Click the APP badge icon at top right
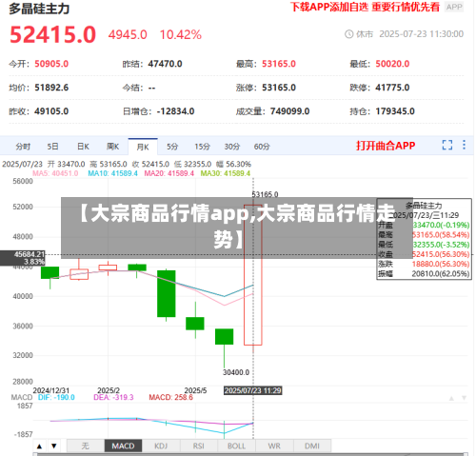476x456 pixels. [x=454, y=7]
